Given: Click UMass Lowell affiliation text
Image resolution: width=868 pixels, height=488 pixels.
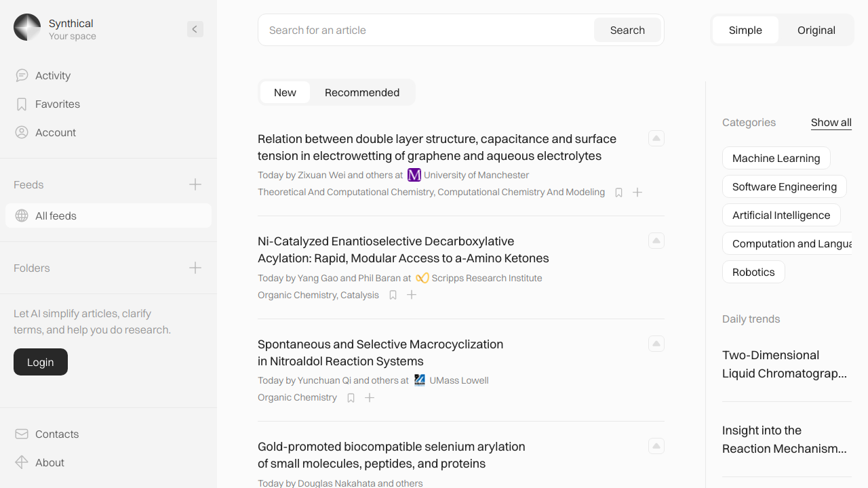Looking at the screenshot, I should [x=459, y=380].
